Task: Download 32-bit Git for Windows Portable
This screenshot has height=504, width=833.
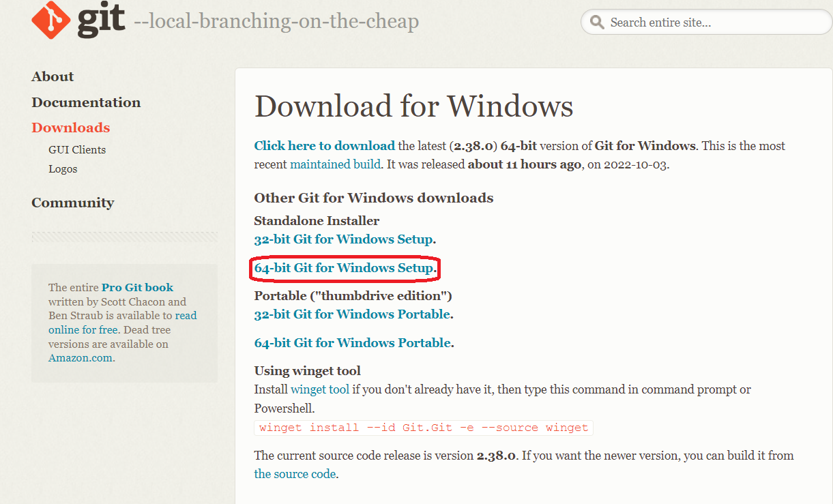Action: (352, 314)
